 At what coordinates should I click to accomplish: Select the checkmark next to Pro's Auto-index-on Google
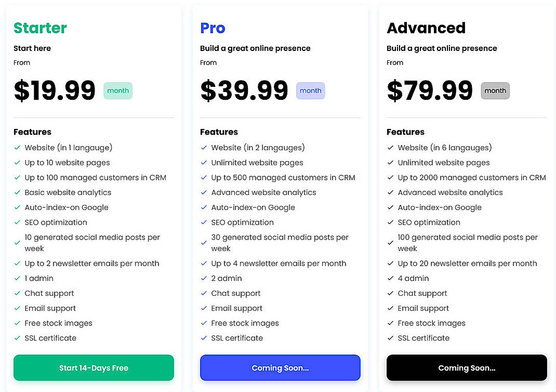[x=204, y=207]
